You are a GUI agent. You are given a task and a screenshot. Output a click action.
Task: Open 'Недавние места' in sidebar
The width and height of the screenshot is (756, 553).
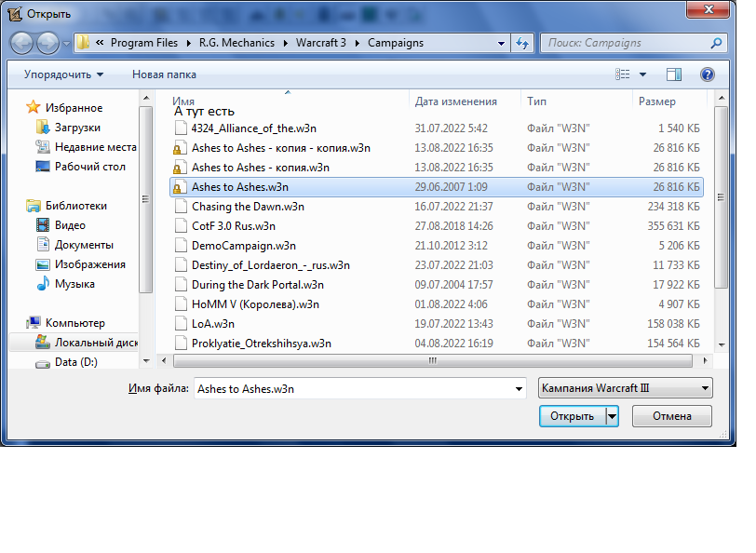[x=96, y=147]
